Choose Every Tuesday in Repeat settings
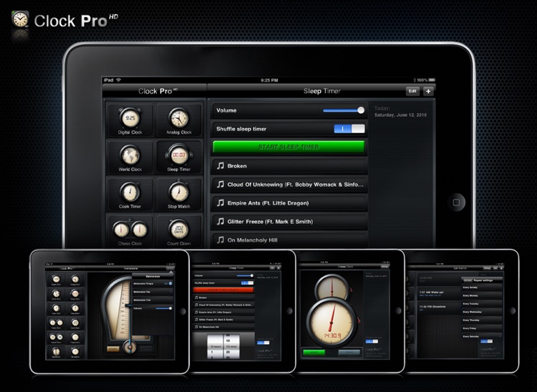Viewport: 537px width, 392px height. click(482, 304)
